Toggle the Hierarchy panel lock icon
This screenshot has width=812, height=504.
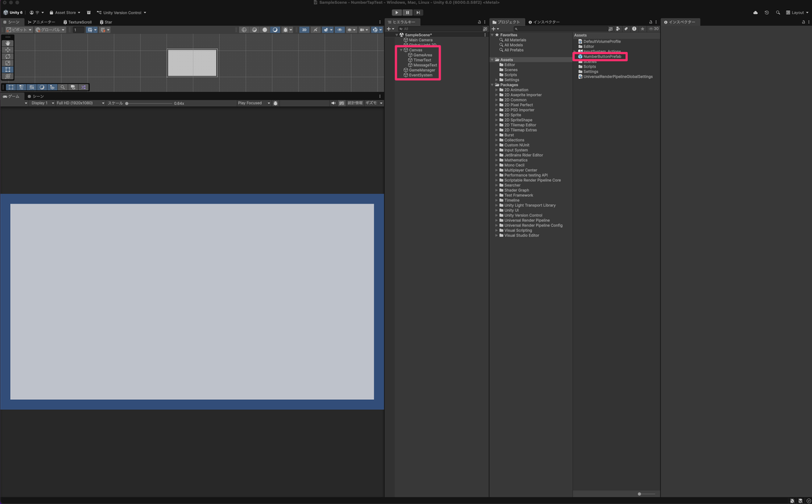click(x=480, y=22)
